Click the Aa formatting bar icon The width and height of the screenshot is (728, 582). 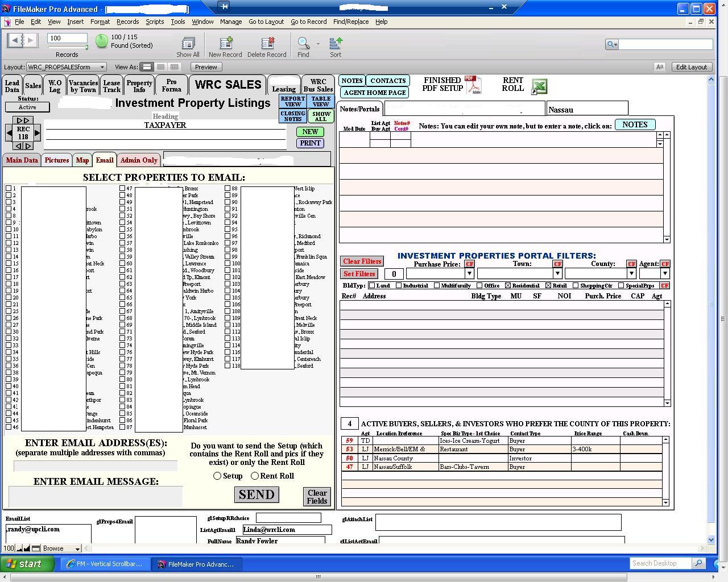click(660, 67)
